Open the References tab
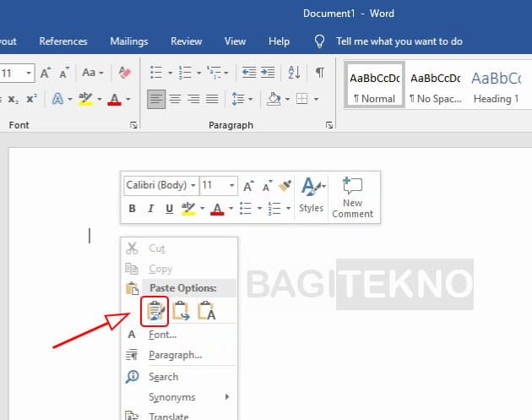The height and width of the screenshot is (420, 532). (63, 41)
